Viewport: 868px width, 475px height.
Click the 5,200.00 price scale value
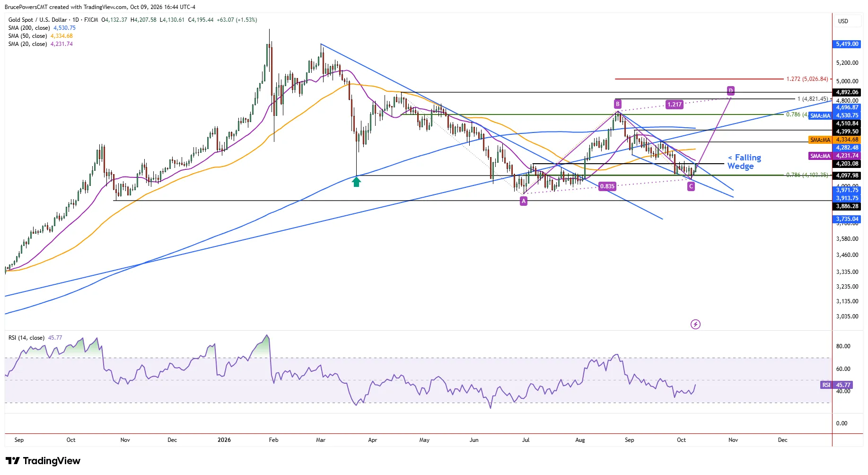click(847, 63)
